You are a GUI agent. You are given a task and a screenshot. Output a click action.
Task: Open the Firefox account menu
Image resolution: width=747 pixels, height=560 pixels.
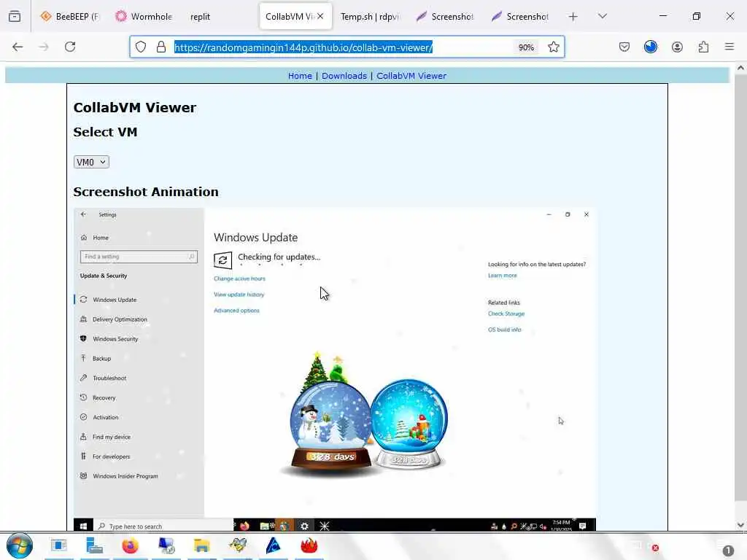(677, 47)
